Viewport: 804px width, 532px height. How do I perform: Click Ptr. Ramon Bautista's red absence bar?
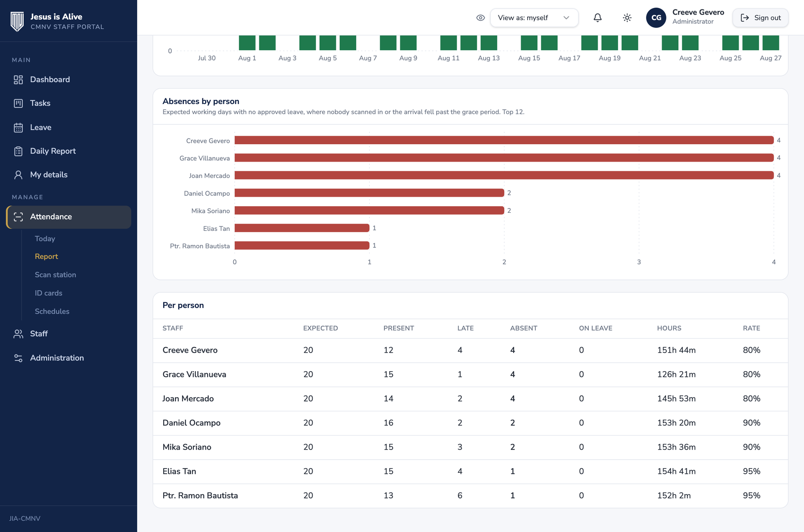click(x=302, y=245)
